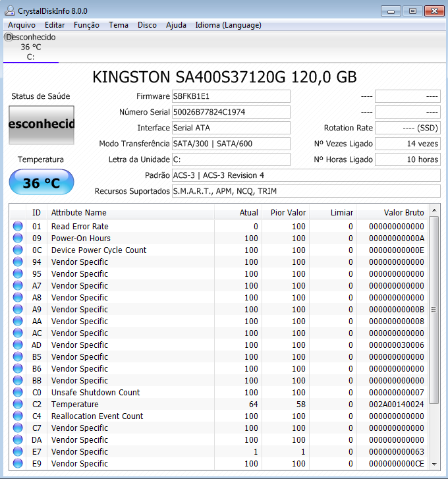
Task: Click the status orb in row ID A8
Action: 18,297
